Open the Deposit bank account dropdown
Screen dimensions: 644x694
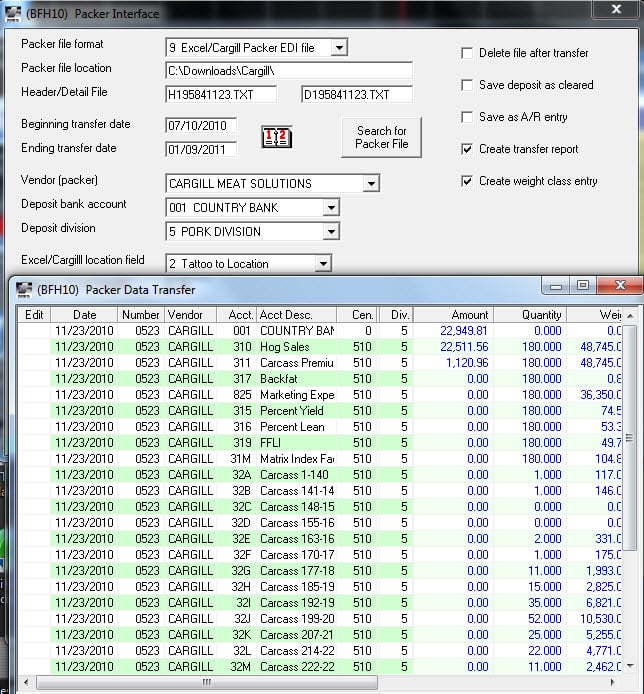pos(331,207)
